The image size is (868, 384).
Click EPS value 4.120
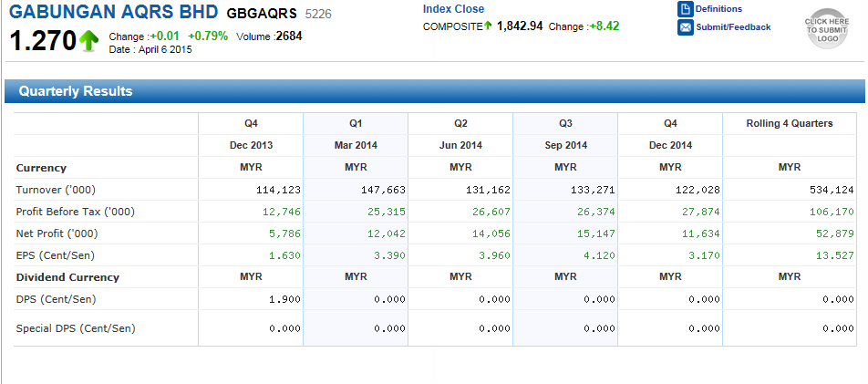[598, 255]
